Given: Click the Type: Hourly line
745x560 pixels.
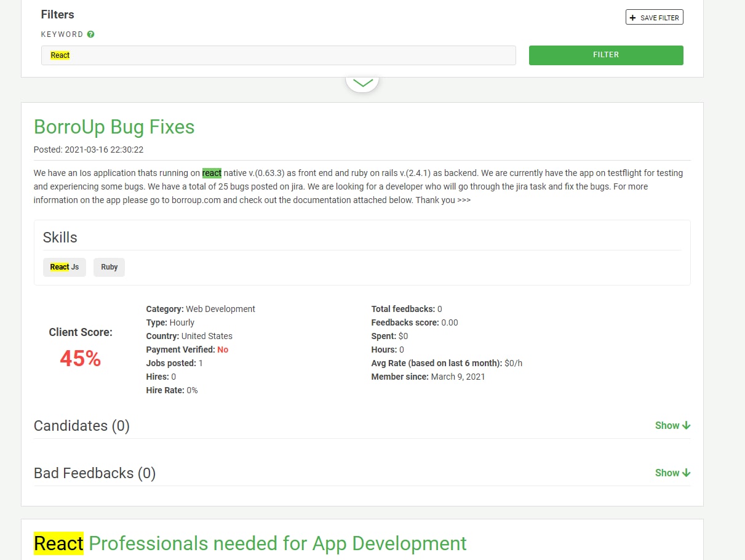Looking at the screenshot, I should 170,322.
